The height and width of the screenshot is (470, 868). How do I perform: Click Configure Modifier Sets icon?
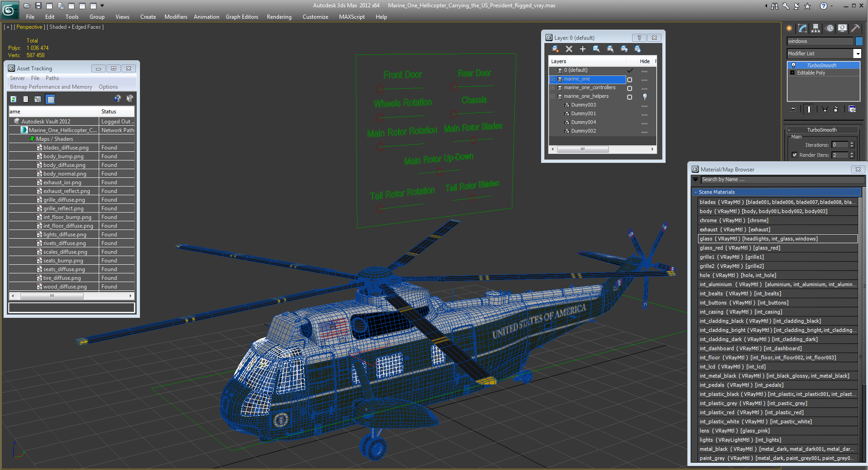click(852, 109)
